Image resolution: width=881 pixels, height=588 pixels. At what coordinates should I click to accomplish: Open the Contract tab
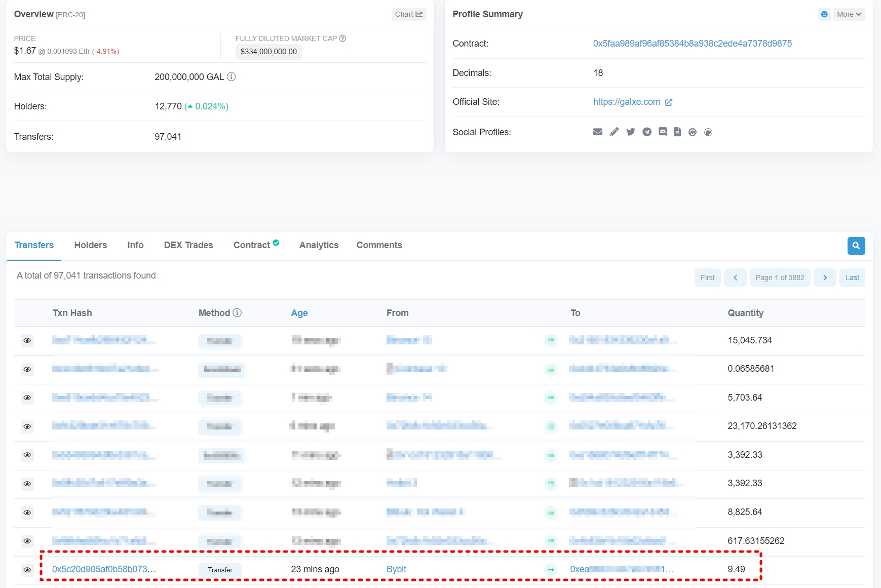pos(252,245)
